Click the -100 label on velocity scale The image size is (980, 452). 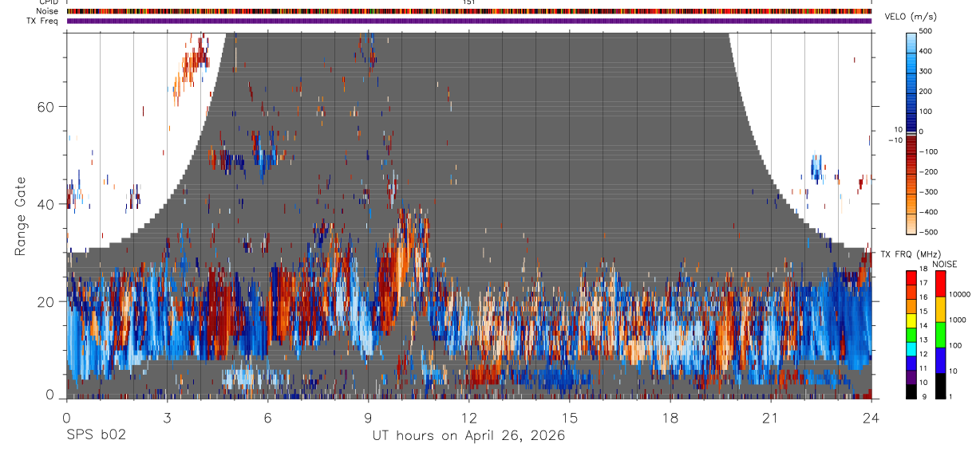pyautogui.click(x=930, y=152)
